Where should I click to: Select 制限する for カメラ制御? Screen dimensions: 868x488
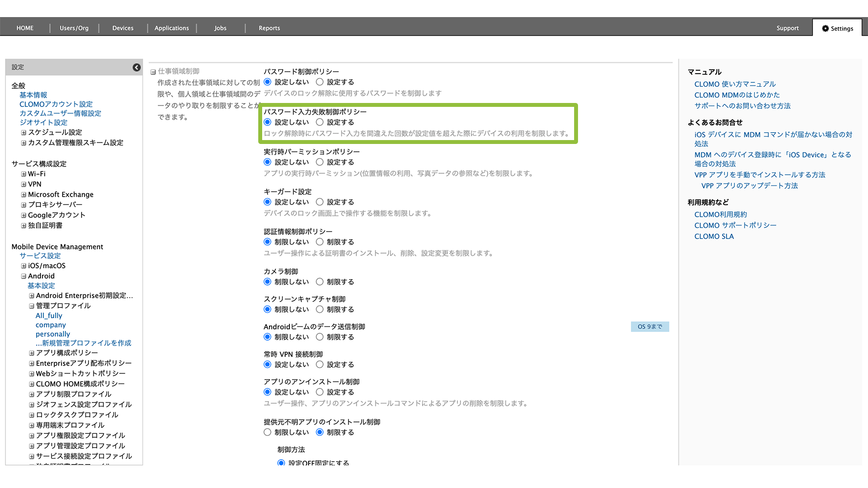320,282
